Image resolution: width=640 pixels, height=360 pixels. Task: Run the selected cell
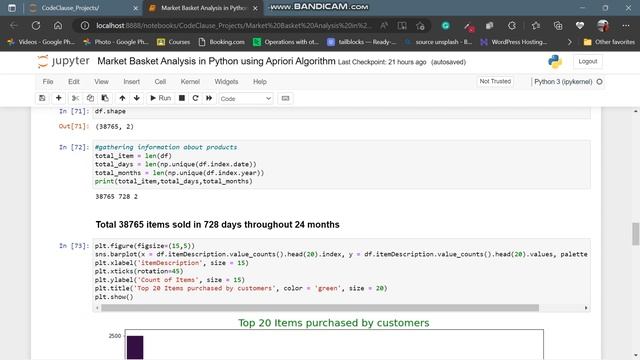160,98
